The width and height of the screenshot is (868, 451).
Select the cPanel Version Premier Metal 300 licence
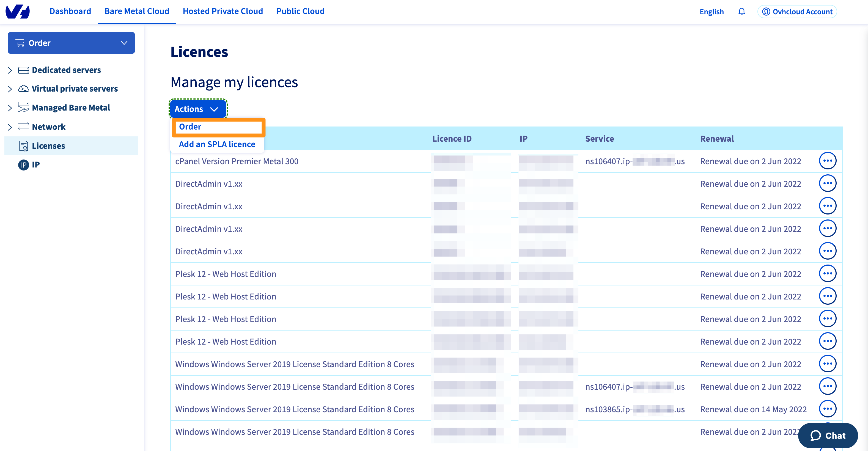click(237, 161)
